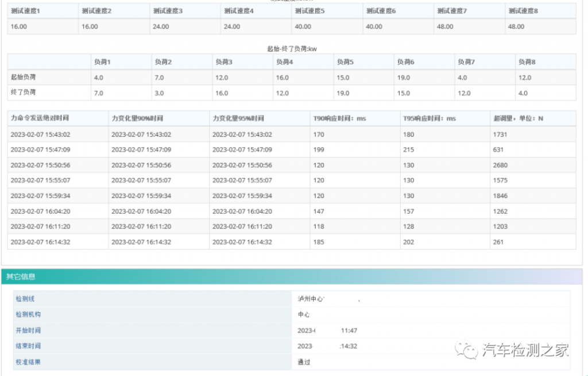Screen dimensions: 588x376
Task: Select the T90 value 199 cell
Action: 319,149
